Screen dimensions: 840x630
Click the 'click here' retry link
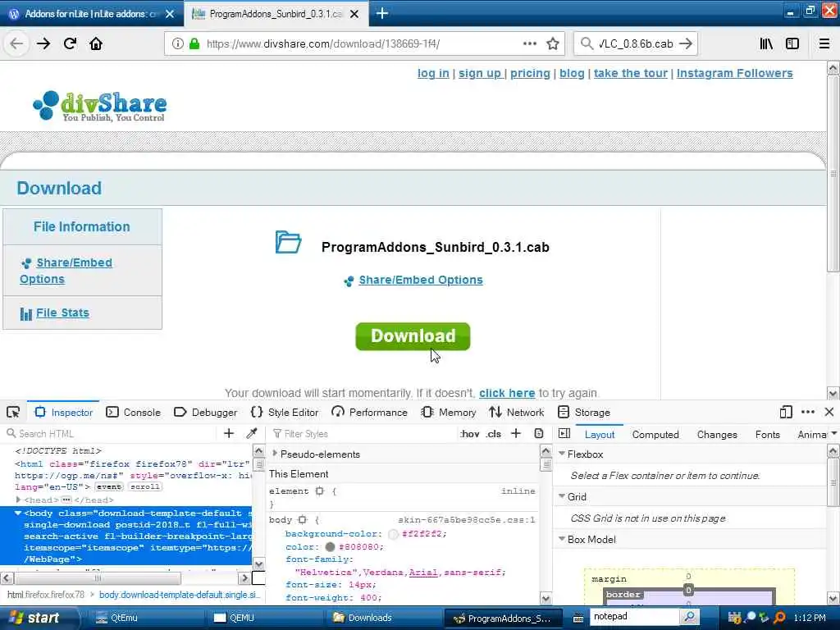(x=507, y=393)
